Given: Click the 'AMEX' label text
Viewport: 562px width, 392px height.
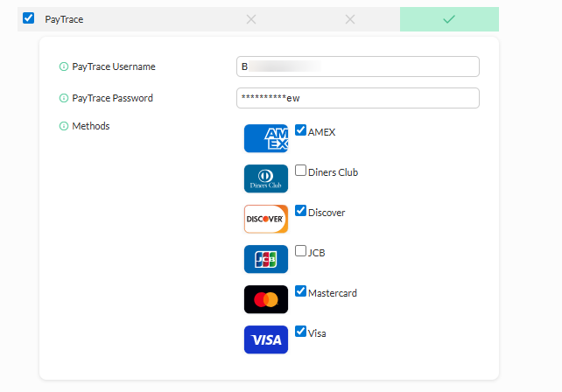Looking at the screenshot, I should click(x=321, y=132).
